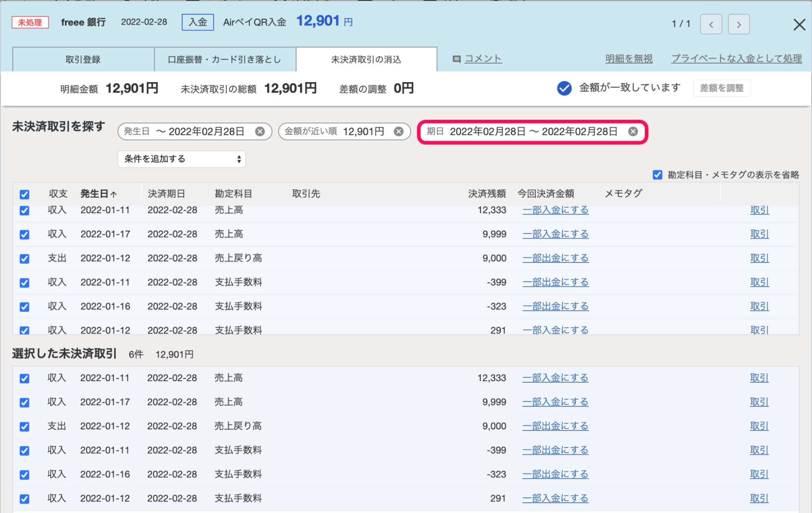Remove the 金額が近い順 filter with its X icon
Image resolution: width=812 pixels, height=513 pixels.
coord(398,132)
